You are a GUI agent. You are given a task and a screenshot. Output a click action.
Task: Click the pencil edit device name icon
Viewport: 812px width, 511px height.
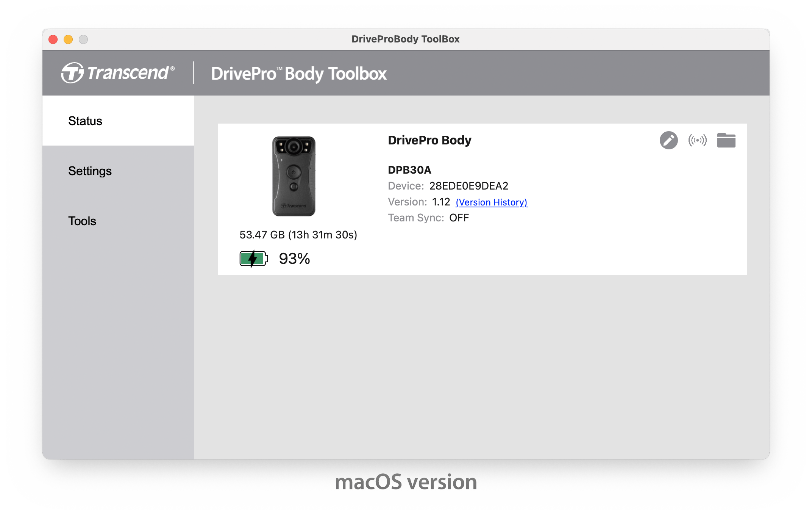click(x=668, y=140)
